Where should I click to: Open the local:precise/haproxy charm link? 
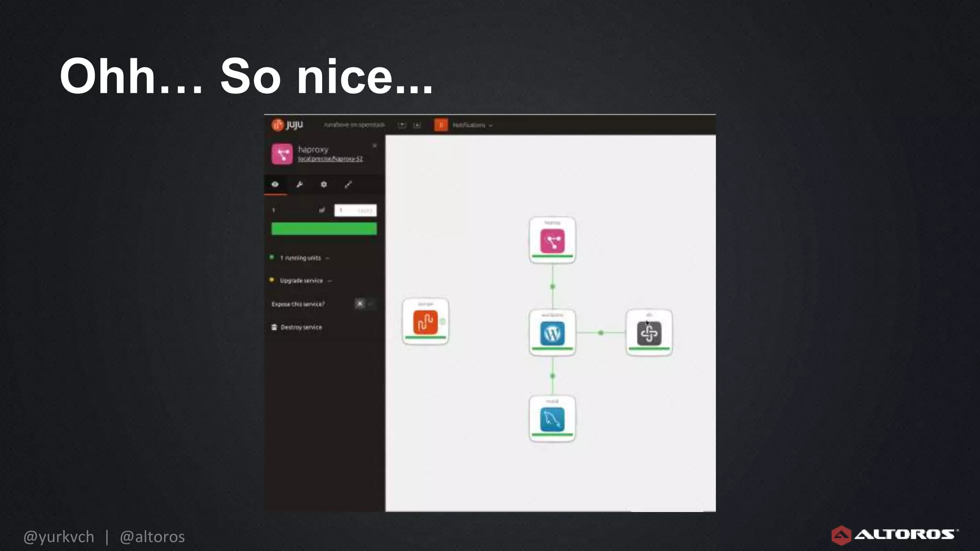[x=330, y=159]
